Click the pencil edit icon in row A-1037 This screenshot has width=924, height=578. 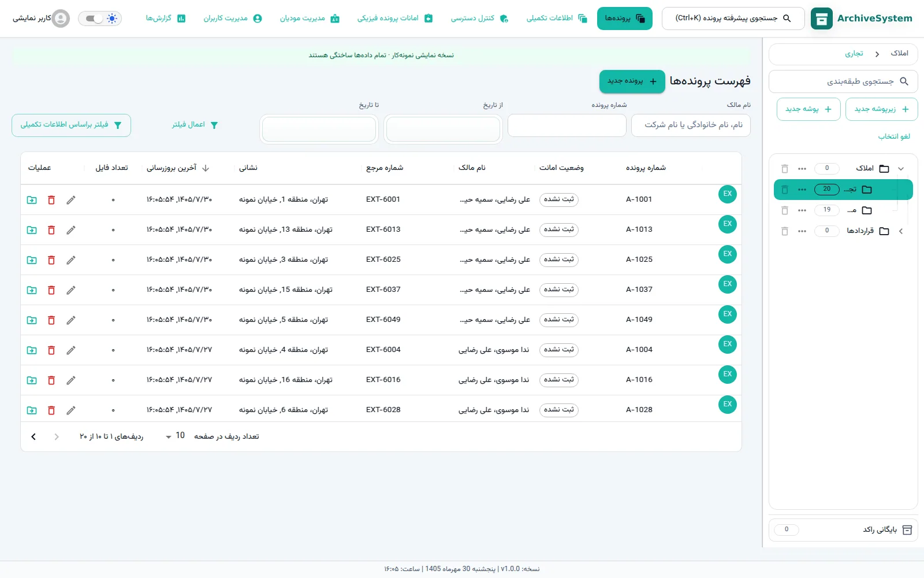pos(71,290)
